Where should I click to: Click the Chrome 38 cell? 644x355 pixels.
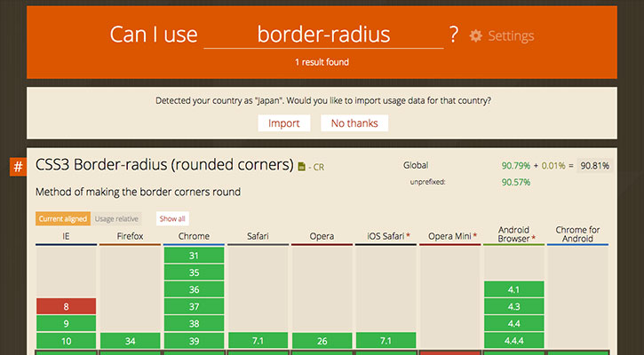tap(194, 324)
